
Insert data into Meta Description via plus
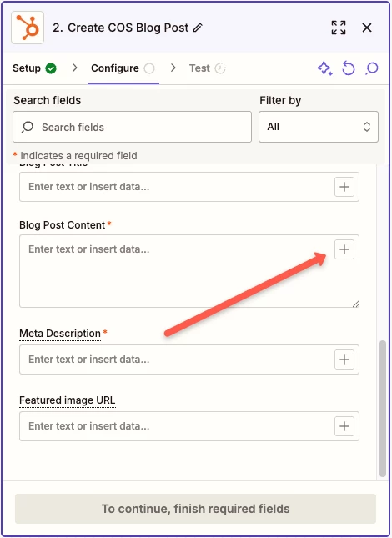(344, 360)
